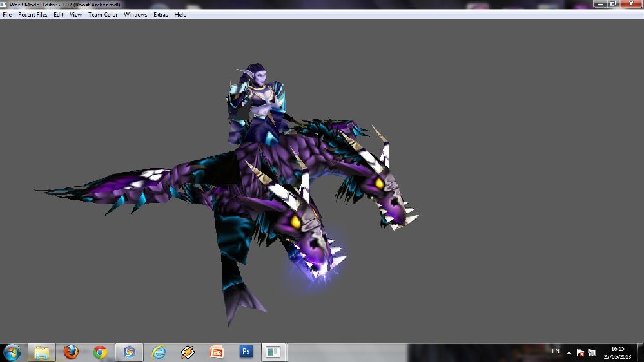Open Windows Explorer from taskbar
The height and width of the screenshot is (362, 644).
pyautogui.click(x=41, y=352)
